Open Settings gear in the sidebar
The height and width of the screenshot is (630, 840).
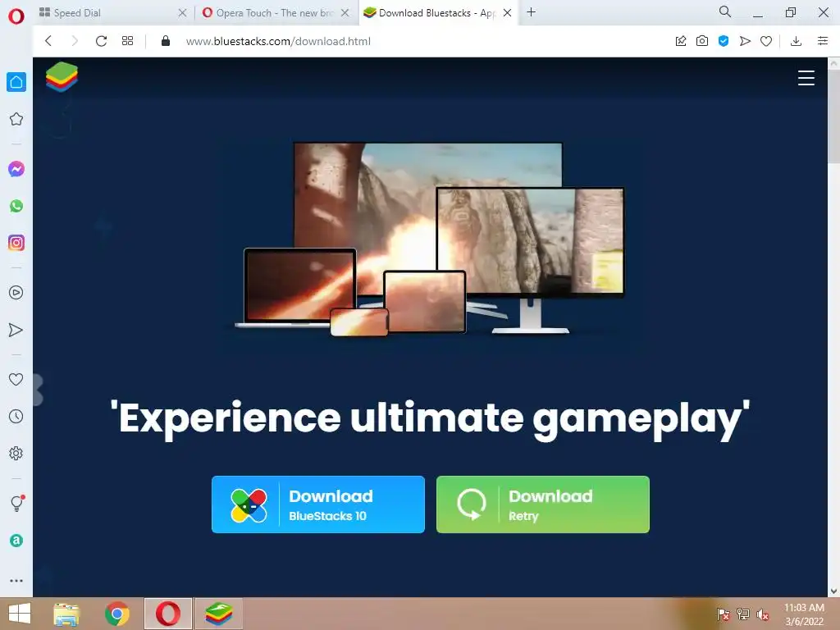(16, 453)
